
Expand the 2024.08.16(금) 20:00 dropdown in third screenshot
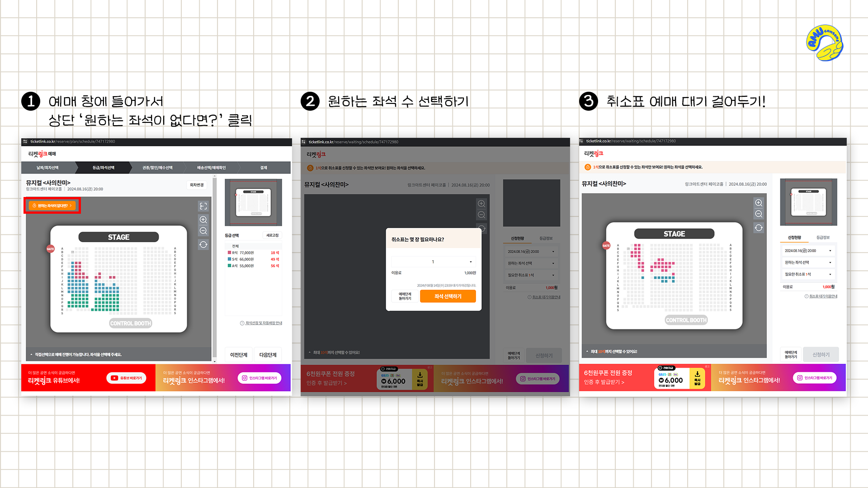(808, 251)
